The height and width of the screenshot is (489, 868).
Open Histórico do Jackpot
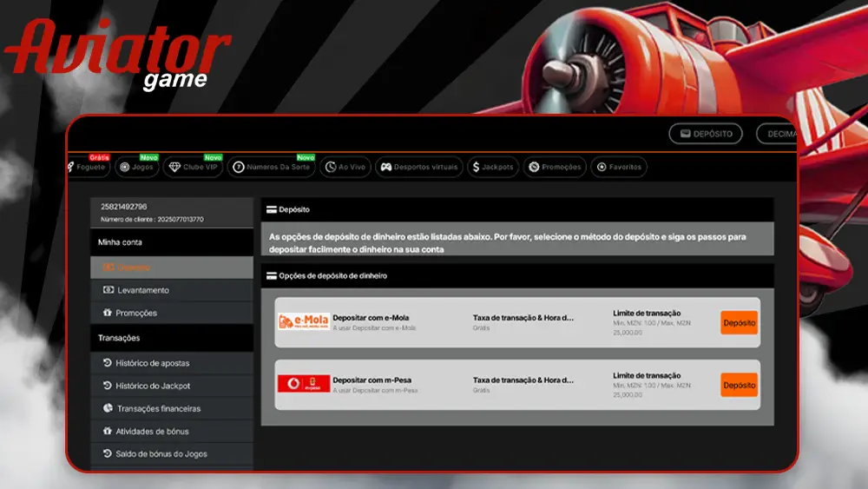click(x=153, y=386)
